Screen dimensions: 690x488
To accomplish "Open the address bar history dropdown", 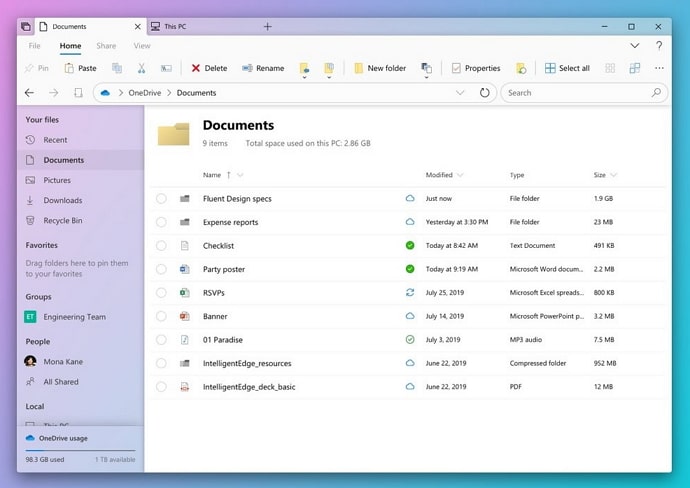I will pos(460,92).
